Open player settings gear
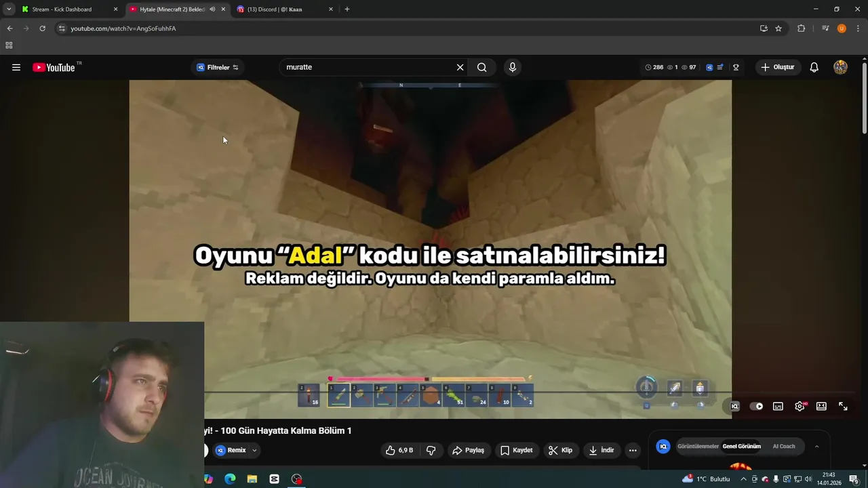Screen dimensions: 868x488 click(x=800, y=406)
